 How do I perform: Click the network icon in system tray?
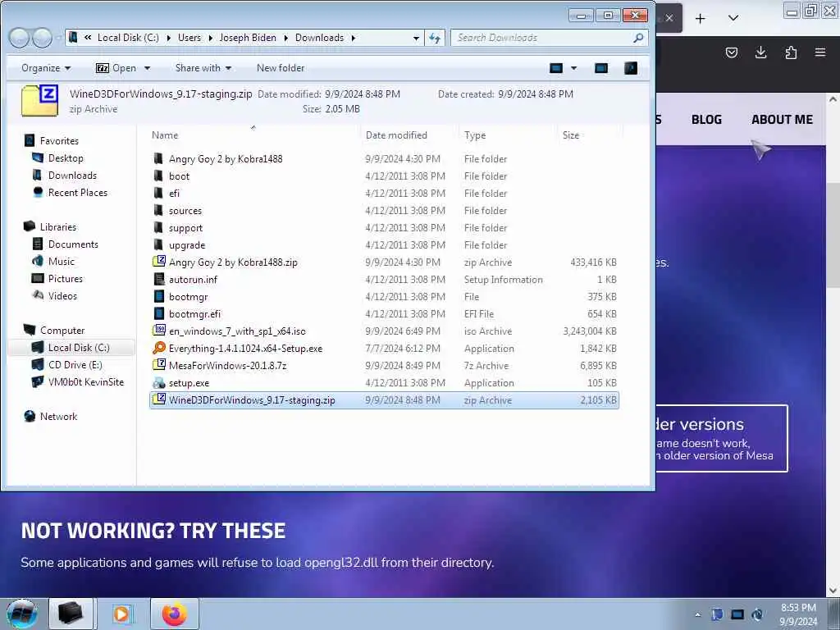click(737, 614)
